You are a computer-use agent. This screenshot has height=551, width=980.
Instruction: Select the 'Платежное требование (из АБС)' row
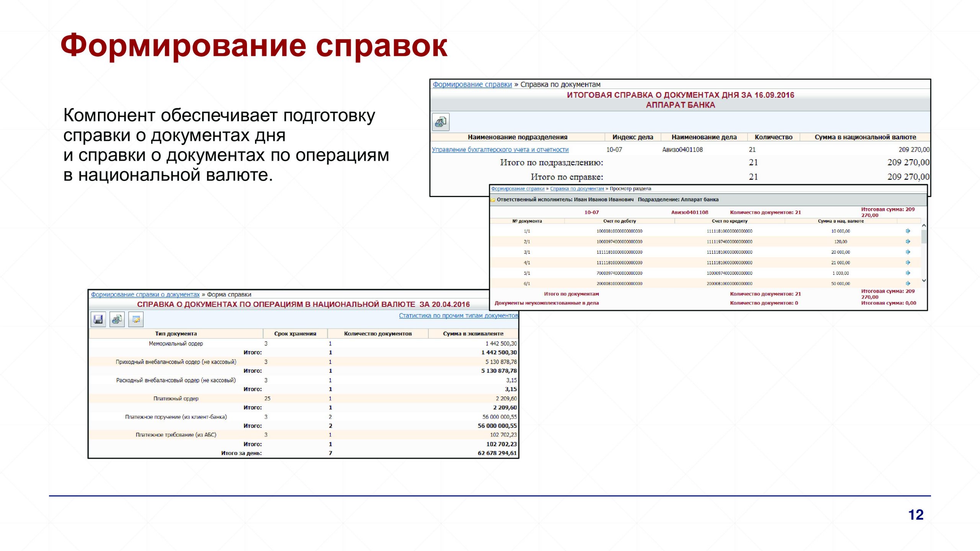304,435
